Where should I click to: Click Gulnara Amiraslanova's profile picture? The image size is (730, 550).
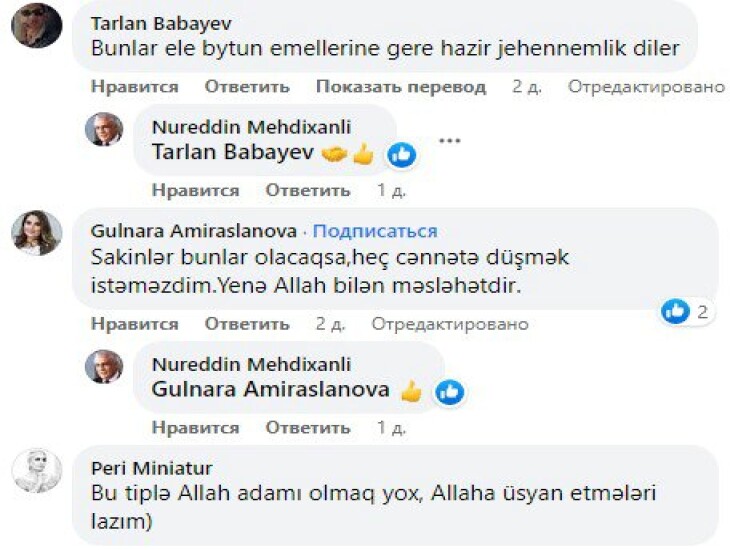(37, 234)
